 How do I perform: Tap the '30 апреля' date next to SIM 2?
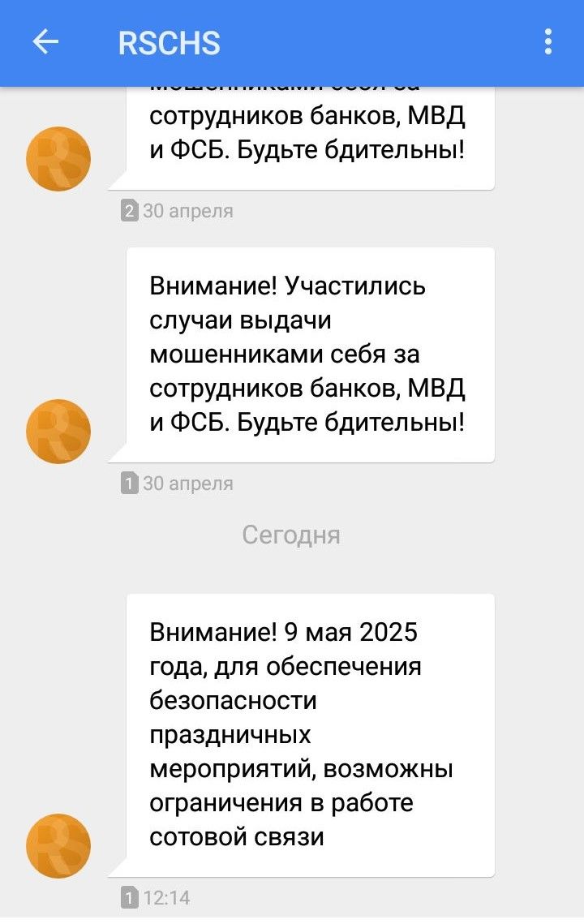pos(188,212)
